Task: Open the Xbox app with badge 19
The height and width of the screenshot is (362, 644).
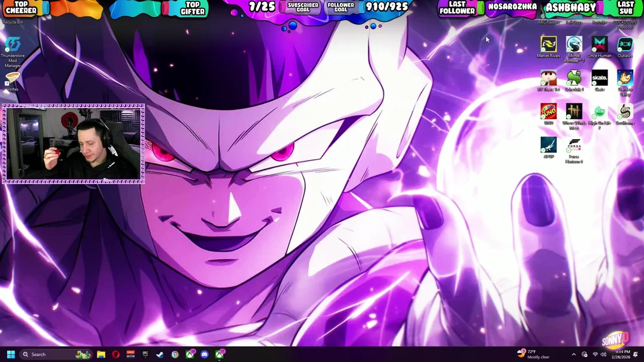Action: click(x=190, y=354)
